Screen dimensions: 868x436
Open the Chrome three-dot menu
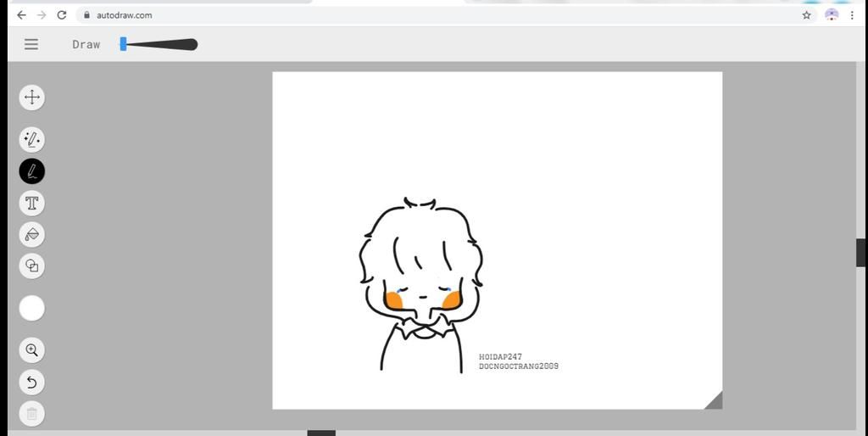pos(852,15)
